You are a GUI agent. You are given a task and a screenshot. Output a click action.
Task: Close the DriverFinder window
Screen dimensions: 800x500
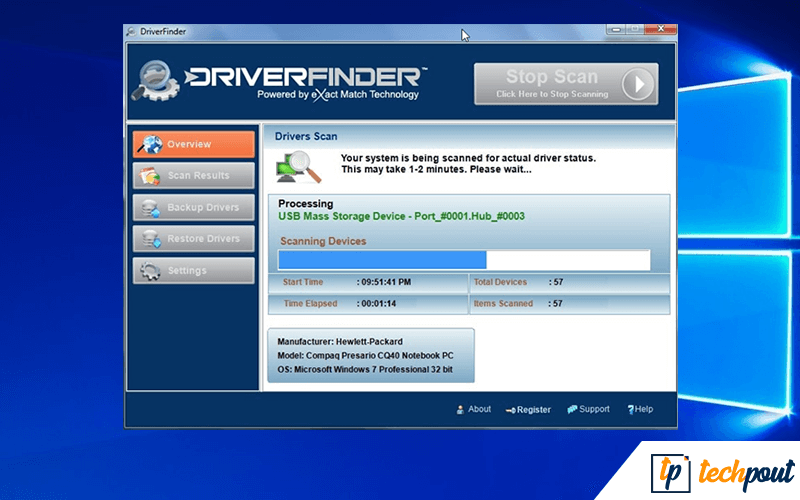tap(661, 29)
